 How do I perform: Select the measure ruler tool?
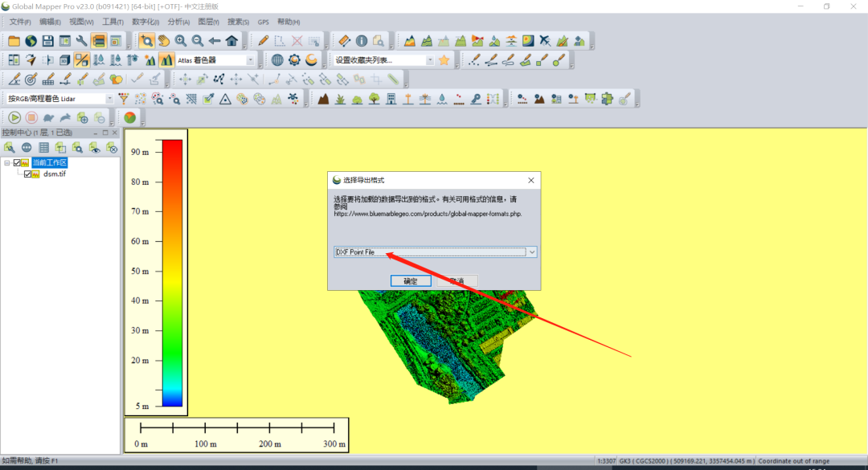(344, 41)
